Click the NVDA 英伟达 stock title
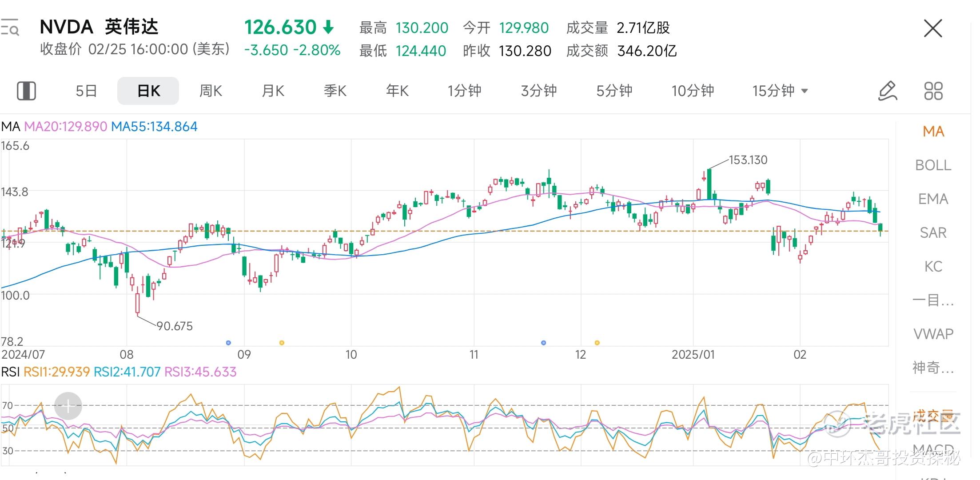The image size is (980, 480). [99, 27]
